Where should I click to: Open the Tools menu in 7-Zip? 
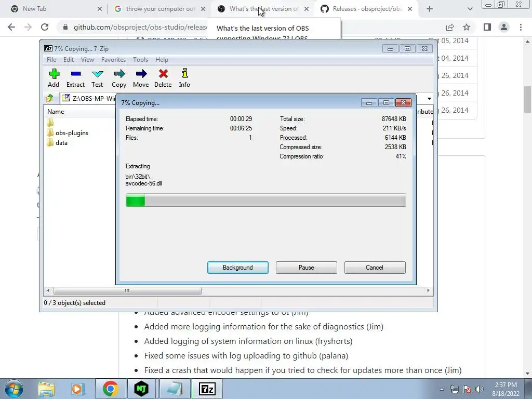point(140,60)
